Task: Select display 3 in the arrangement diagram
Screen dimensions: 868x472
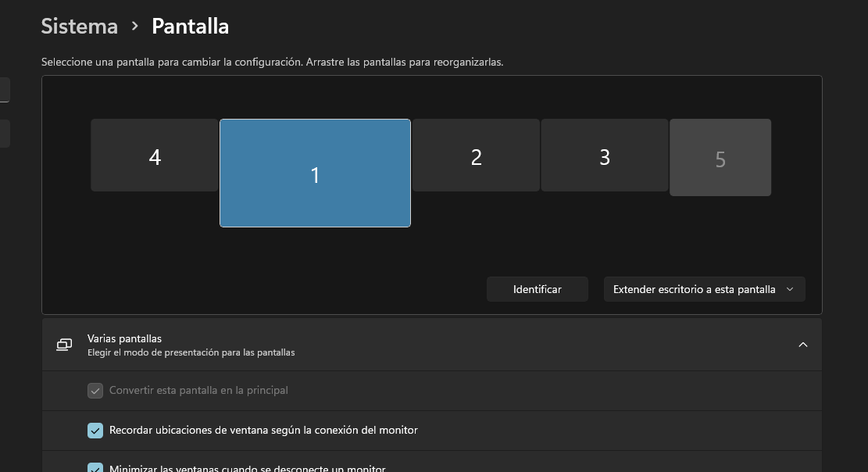Action: click(x=605, y=156)
